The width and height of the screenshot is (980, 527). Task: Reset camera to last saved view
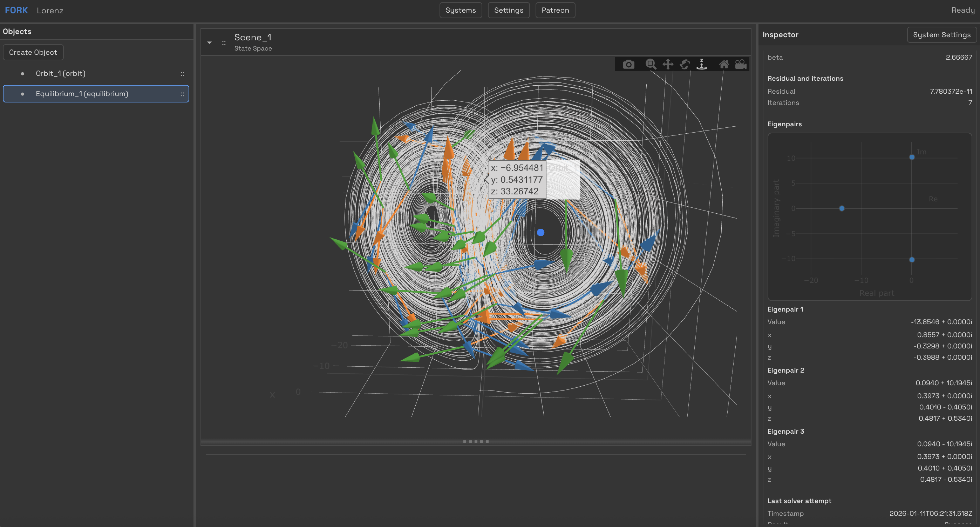coord(741,64)
